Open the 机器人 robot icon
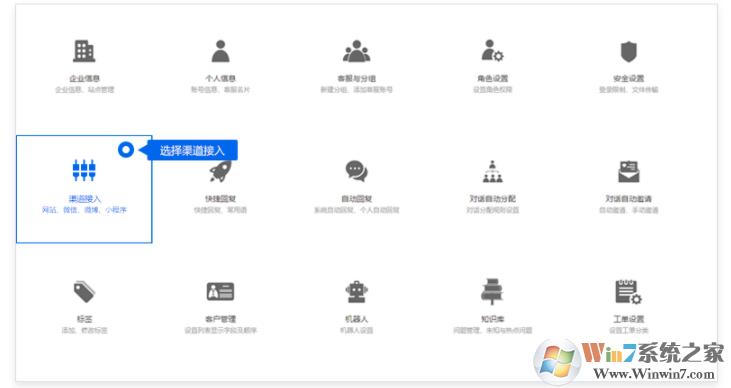Viewport: 731px width, 388px height. [x=357, y=292]
